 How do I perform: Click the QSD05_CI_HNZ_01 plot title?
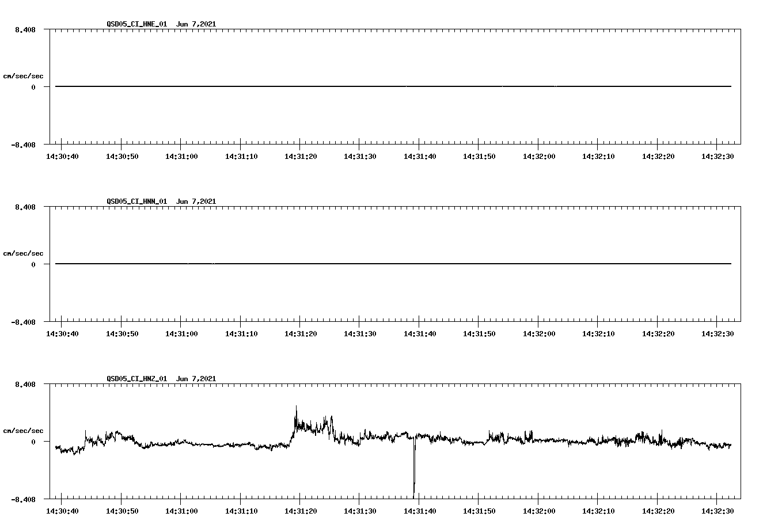pyautogui.click(x=137, y=379)
